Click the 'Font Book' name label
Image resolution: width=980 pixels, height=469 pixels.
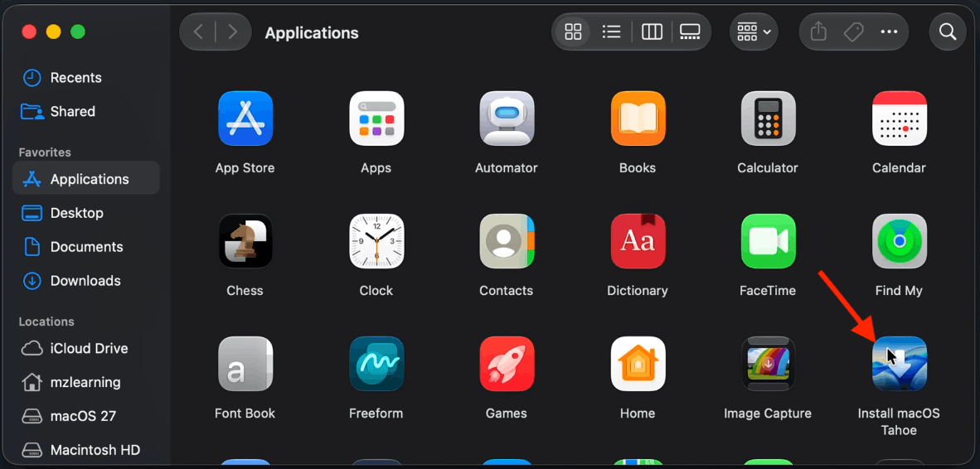[245, 413]
